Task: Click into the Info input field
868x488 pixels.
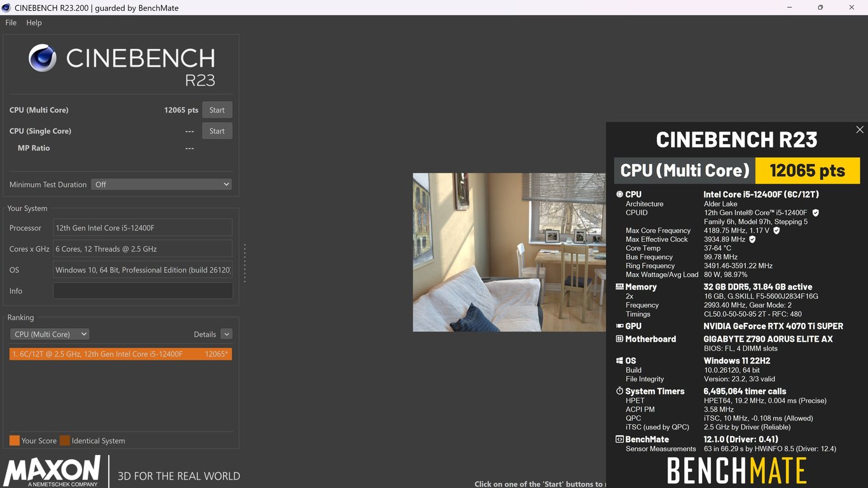Action: [x=142, y=291]
